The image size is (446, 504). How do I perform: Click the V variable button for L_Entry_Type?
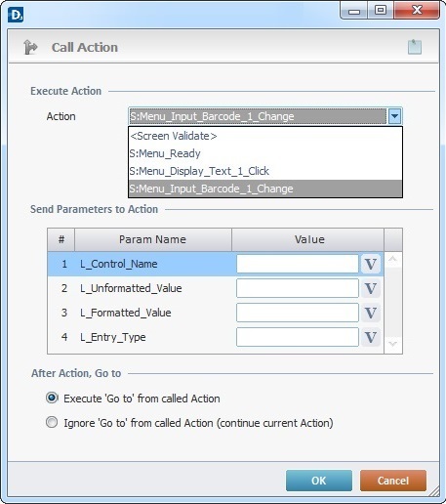tap(371, 337)
